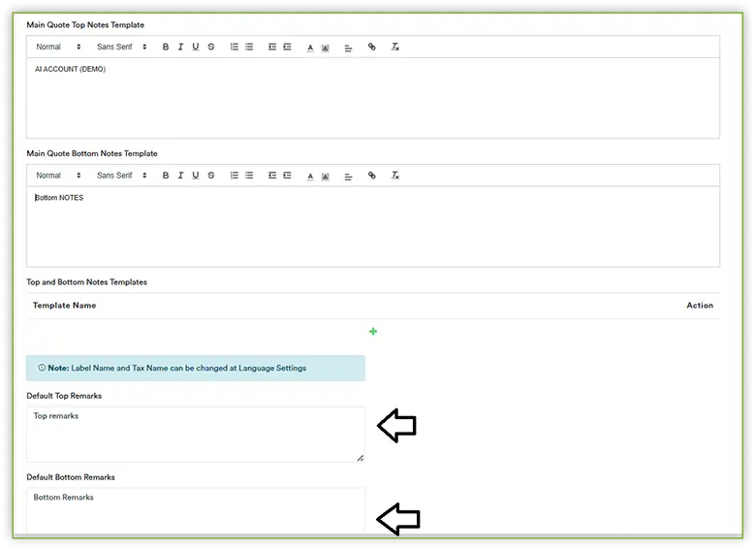
Task: Clear formatting in Top Notes toolbar
Action: [x=394, y=47]
